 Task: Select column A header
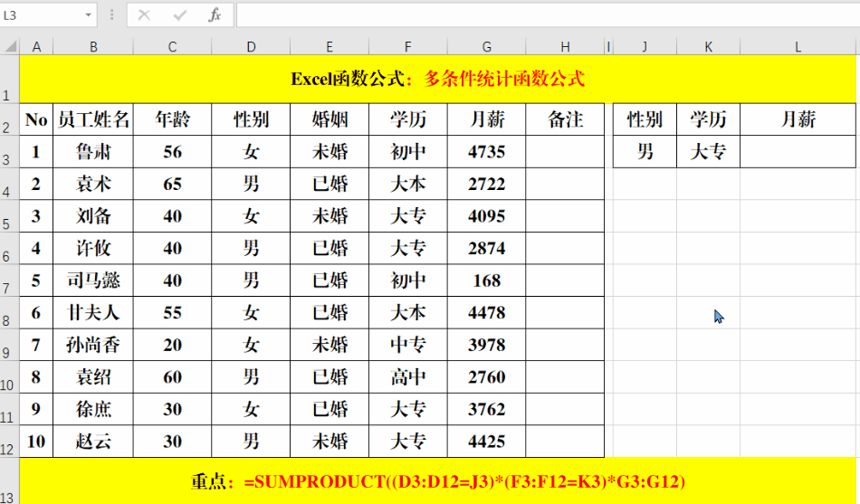[37, 47]
